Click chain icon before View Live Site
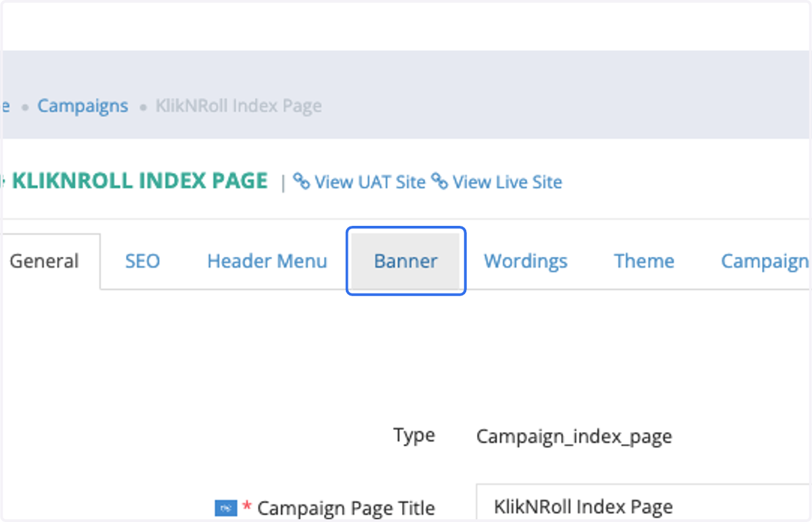 [x=440, y=181]
